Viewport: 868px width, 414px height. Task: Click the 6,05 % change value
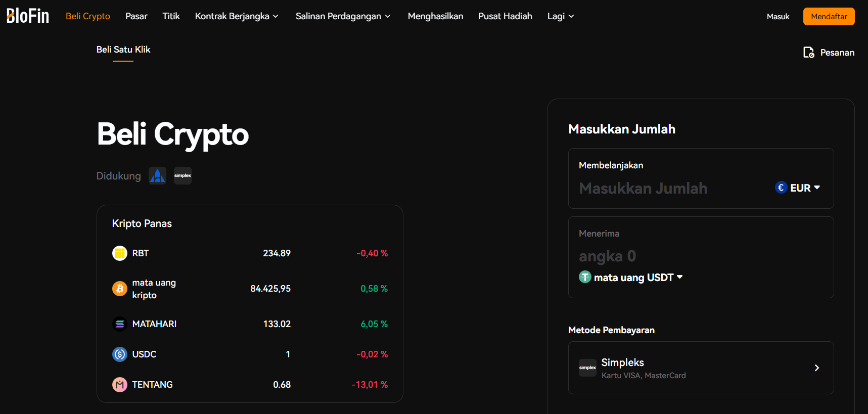coord(374,324)
